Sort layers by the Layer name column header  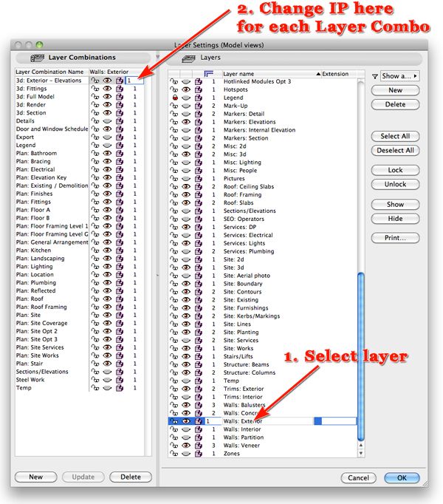coord(272,74)
